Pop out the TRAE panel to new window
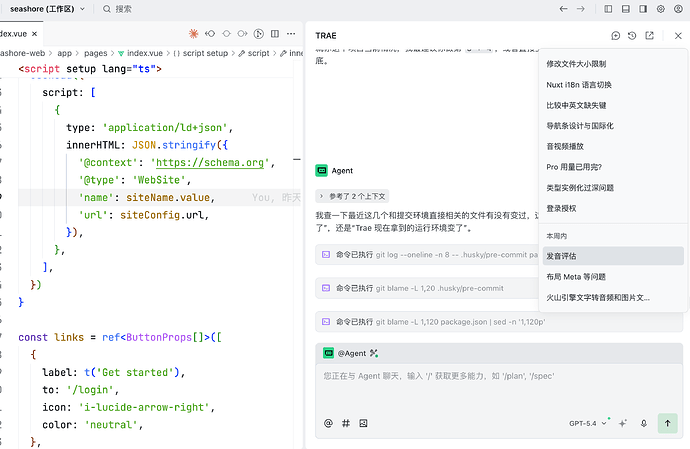This screenshot has width=690, height=449. coord(650,36)
